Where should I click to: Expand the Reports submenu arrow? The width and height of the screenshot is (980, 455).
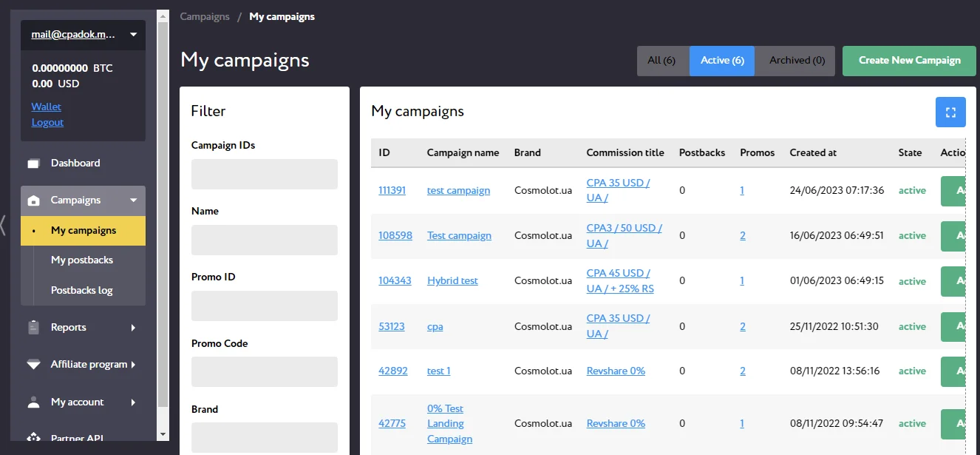click(133, 327)
